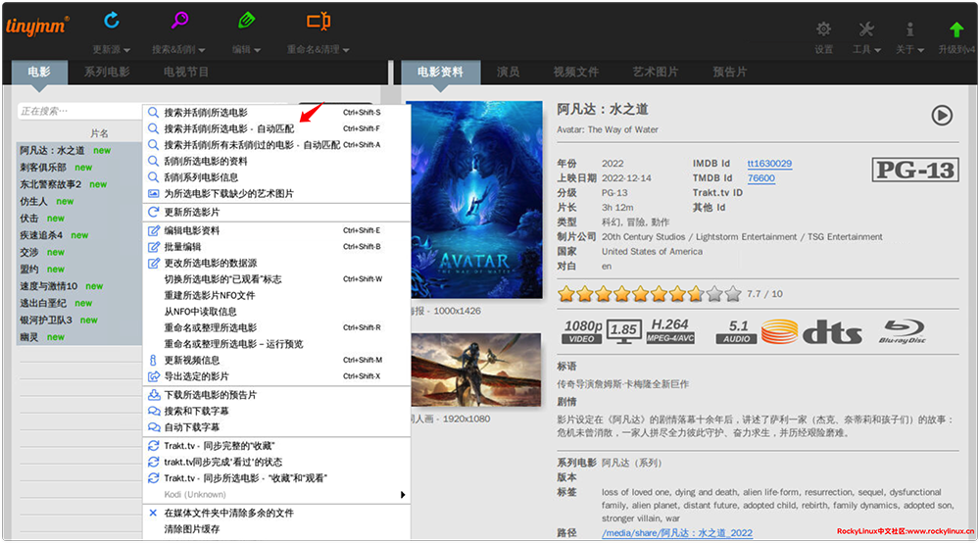Click the blue update sources refresh icon
The width and height of the screenshot is (980, 543).
tap(111, 21)
